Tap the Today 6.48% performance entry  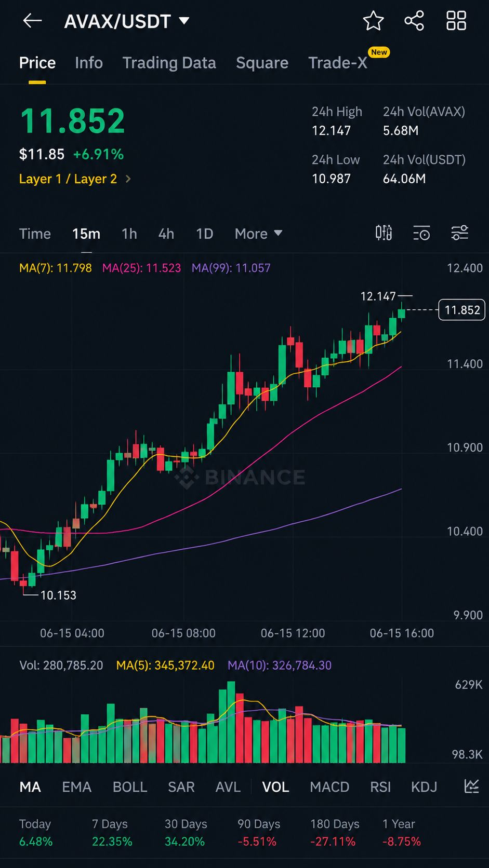pyautogui.click(x=36, y=833)
